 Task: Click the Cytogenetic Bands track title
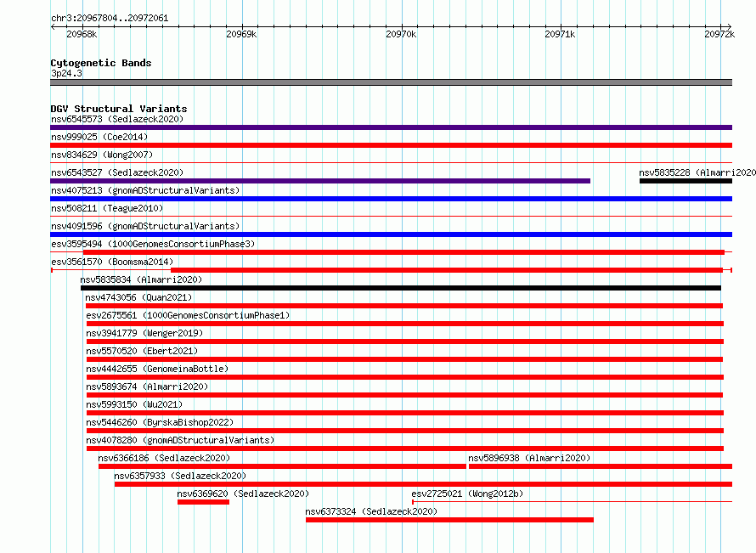pos(101,63)
